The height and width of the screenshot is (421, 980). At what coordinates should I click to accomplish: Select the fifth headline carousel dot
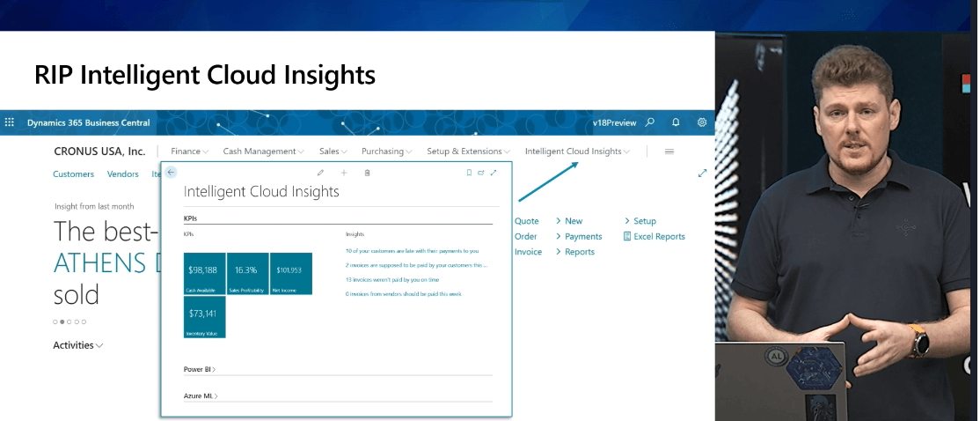[84, 321]
